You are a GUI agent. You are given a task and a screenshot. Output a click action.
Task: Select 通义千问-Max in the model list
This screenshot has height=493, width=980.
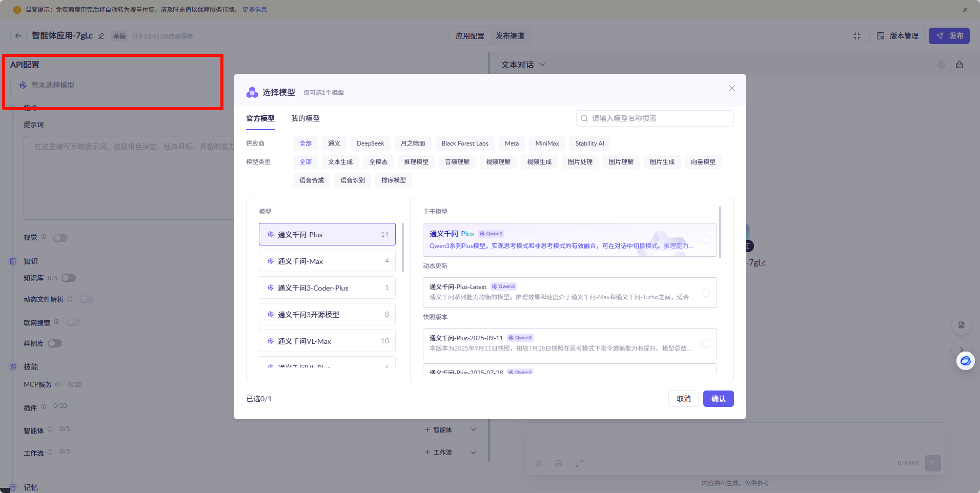327,261
